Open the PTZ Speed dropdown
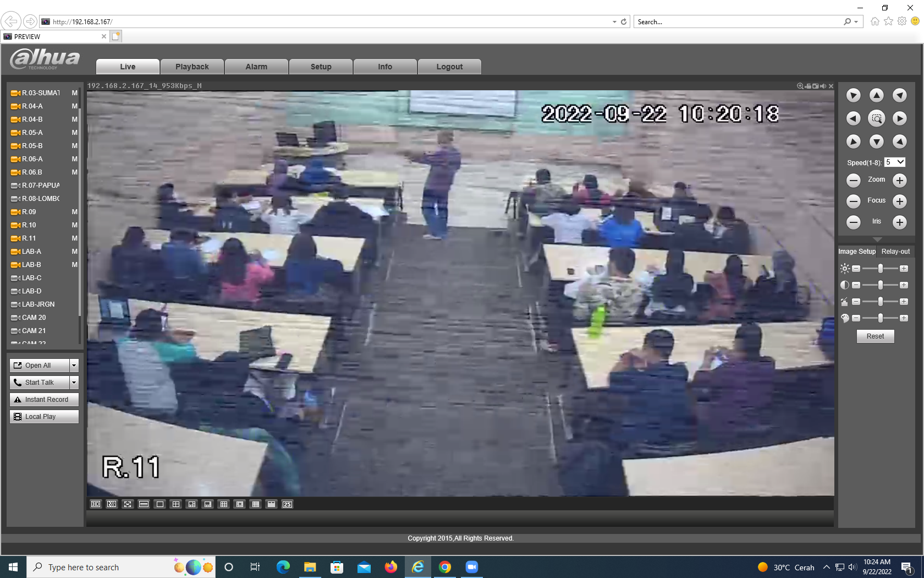This screenshot has width=924, height=578. point(895,162)
